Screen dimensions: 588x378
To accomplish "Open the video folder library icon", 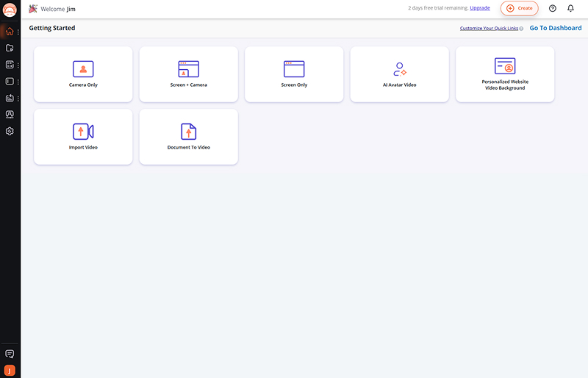I will [10, 49].
